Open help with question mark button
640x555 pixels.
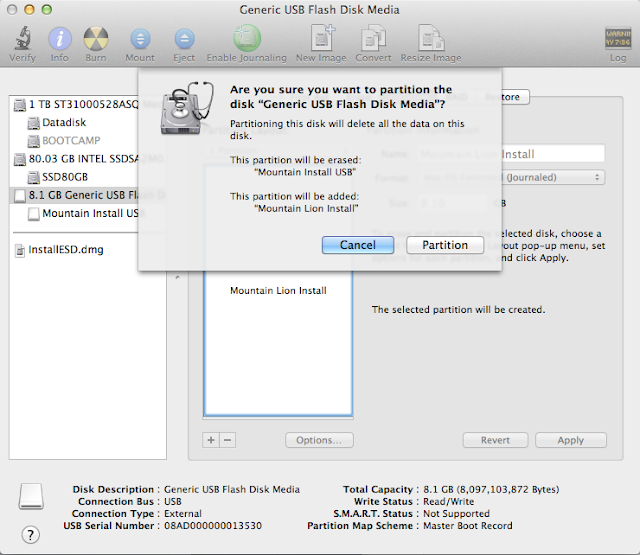pos(31,535)
